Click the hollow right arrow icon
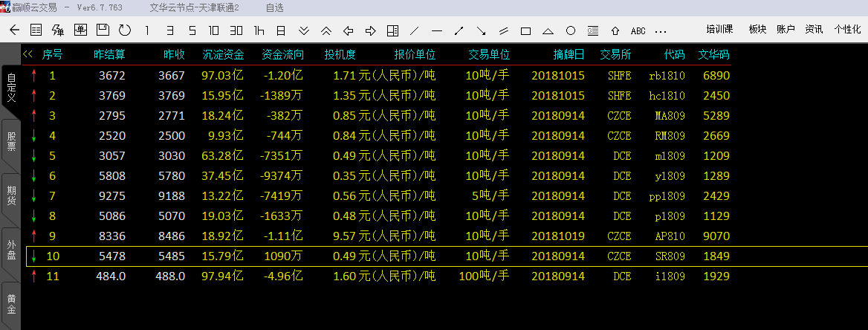 370,30
